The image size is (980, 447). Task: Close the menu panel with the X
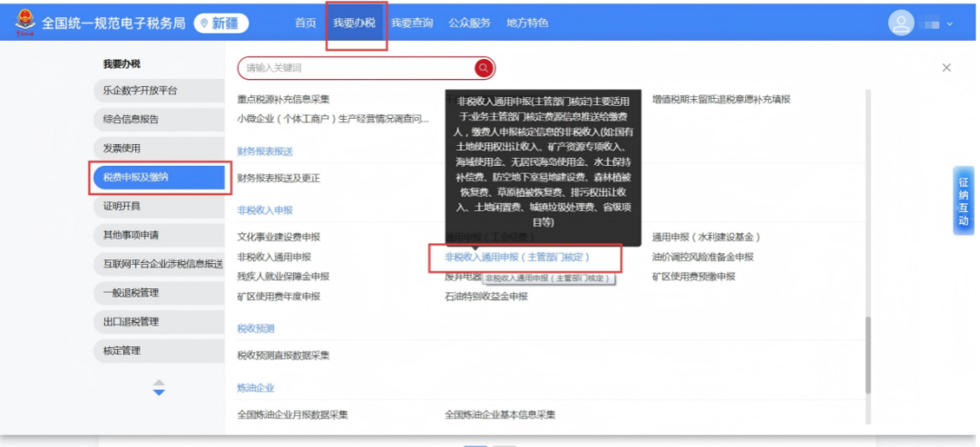pyautogui.click(x=946, y=67)
